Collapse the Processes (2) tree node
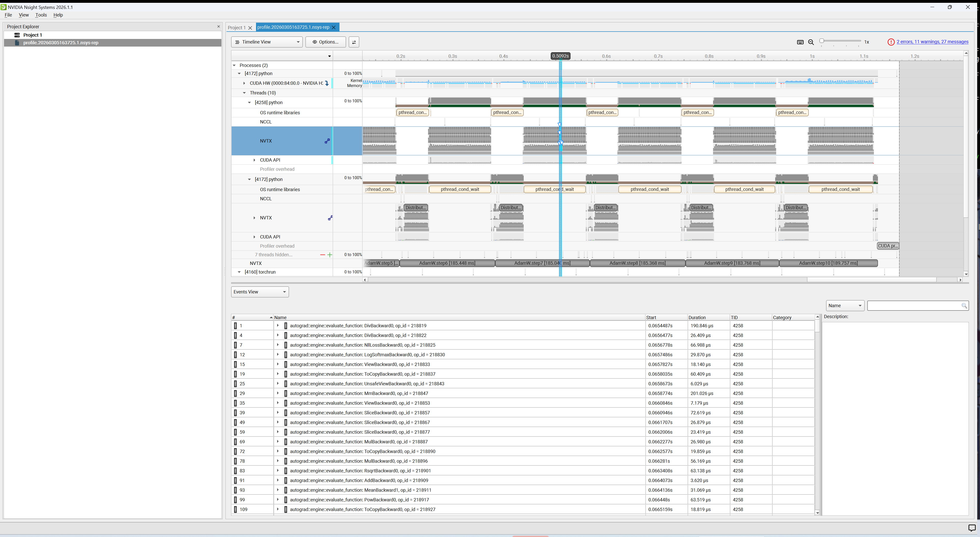980x537 pixels. pyautogui.click(x=234, y=65)
